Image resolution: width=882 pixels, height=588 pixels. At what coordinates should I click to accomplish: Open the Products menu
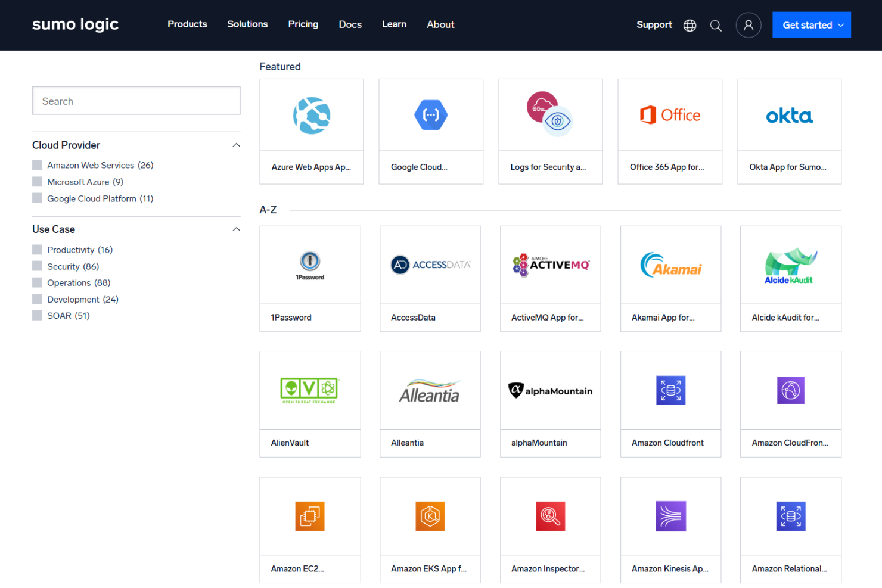tap(187, 24)
